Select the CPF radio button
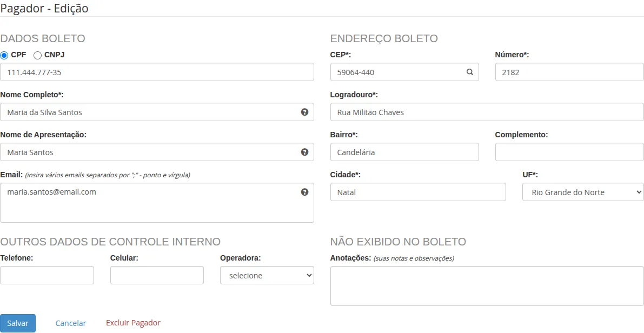Image resolution: width=644 pixels, height=333 pixels. pos(4,55)
